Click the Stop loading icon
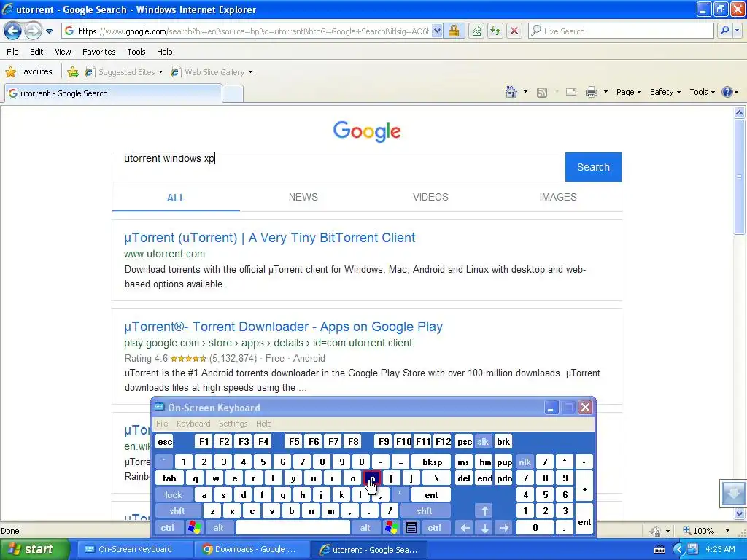The width and height of the screenshot is (747, 560). (514, 31)
